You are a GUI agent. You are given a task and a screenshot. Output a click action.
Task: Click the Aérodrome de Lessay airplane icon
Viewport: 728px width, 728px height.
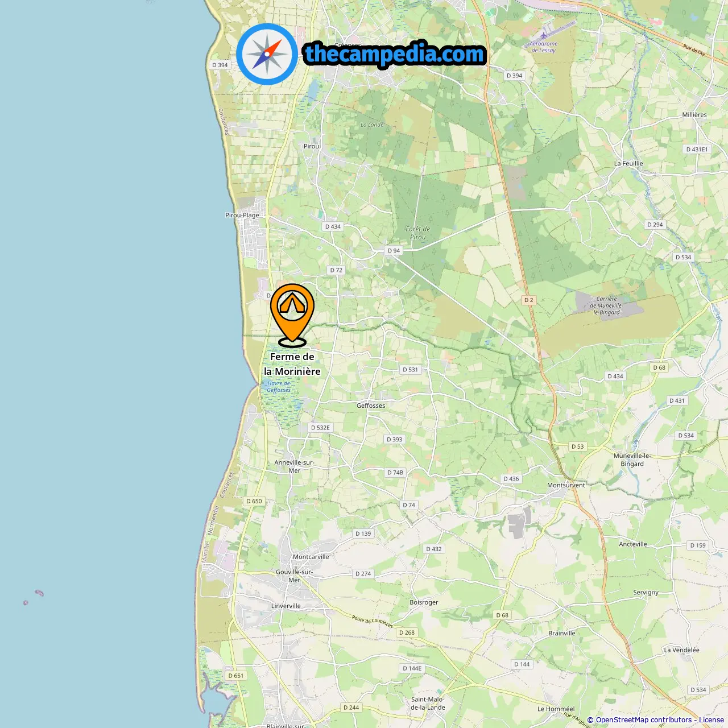click(544, 35)
